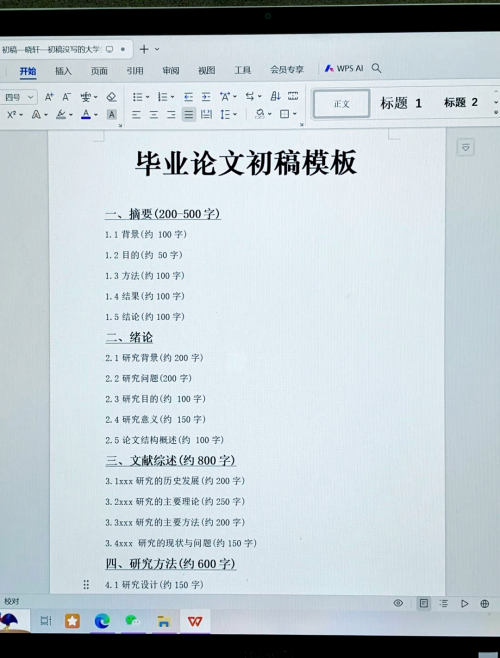Toggle show paragraph marks icon
The width and height of the screenshot is (500, 658).
(293, 96)
